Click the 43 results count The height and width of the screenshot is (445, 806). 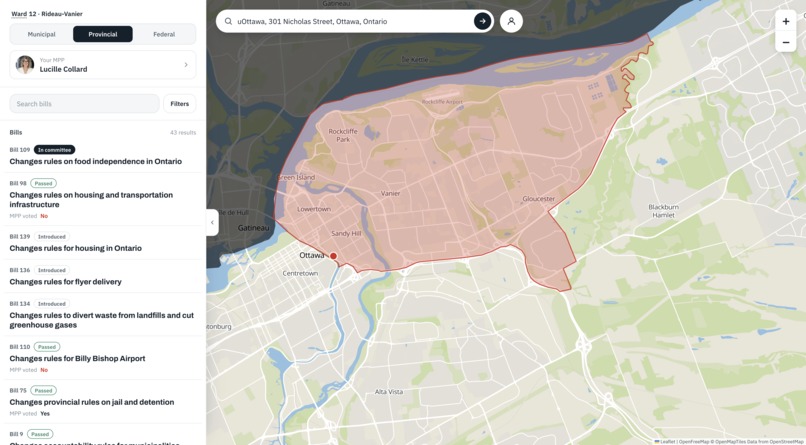[183, 133]
